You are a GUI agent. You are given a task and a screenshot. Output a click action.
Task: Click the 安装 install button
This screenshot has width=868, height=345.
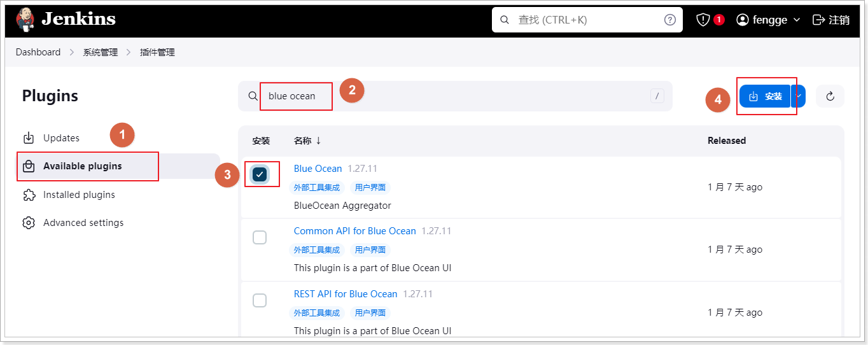click(765, 96)
